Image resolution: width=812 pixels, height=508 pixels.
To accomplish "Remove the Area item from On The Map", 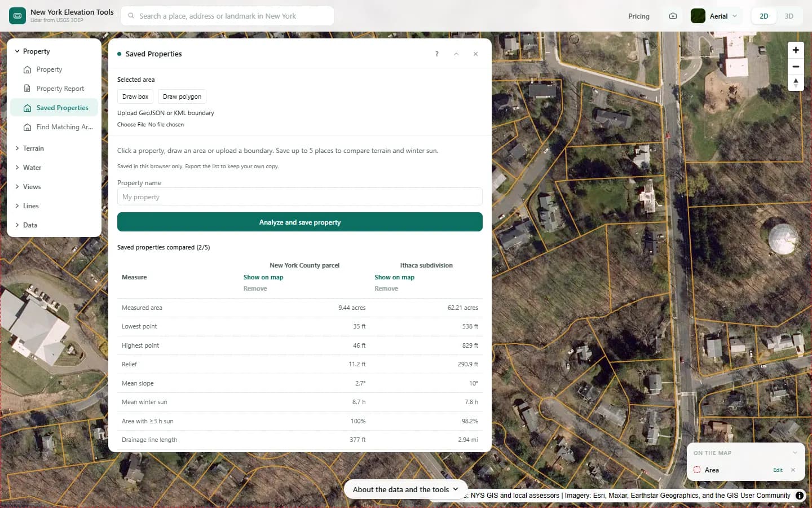I will [793, 470].
